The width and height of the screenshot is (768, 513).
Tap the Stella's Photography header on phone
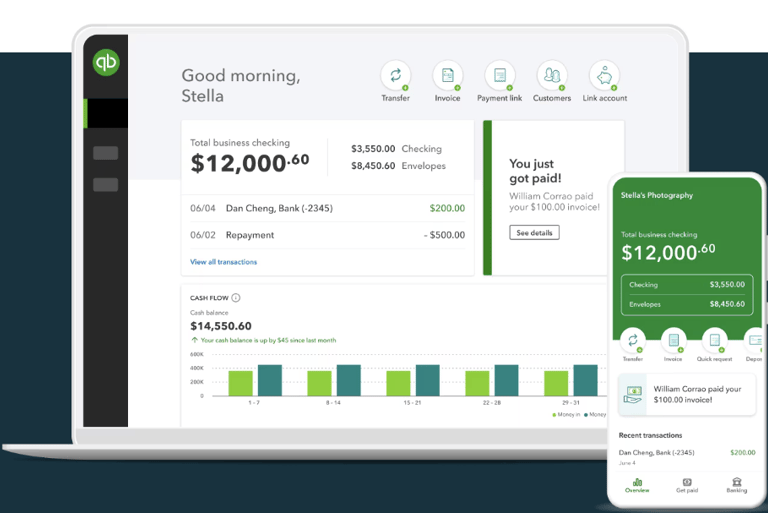[657, 195]
